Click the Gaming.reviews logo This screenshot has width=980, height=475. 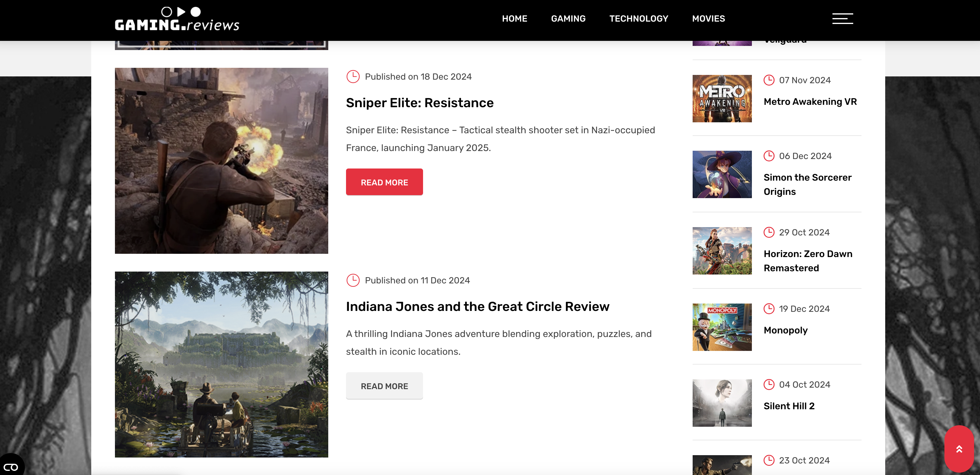177,19
